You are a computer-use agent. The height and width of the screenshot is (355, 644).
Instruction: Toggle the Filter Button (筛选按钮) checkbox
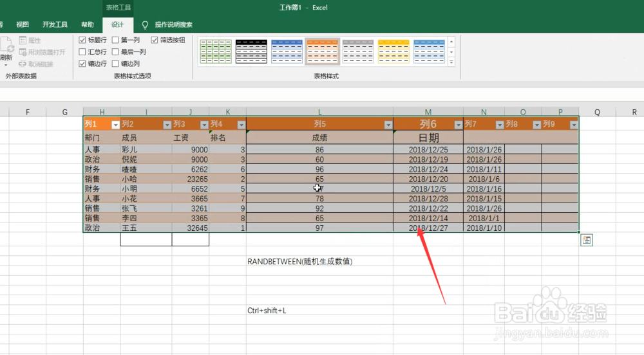click(x=155, y=40)
